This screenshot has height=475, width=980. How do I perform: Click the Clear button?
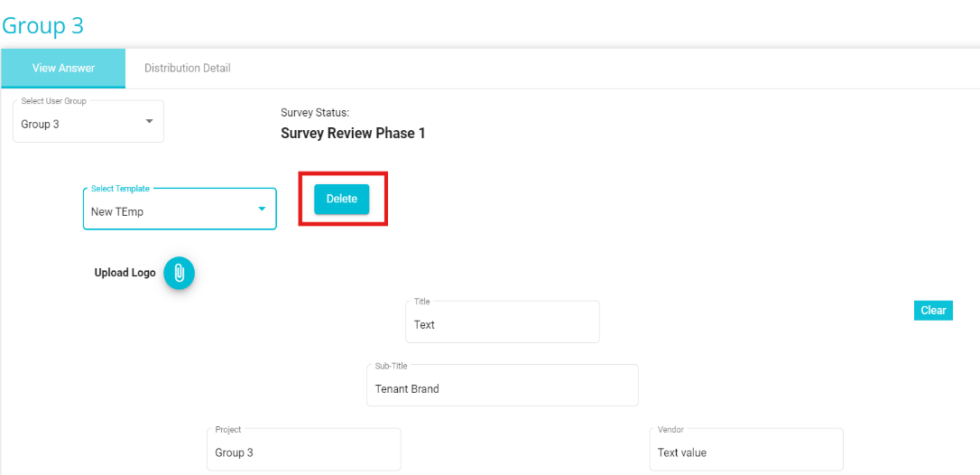(x=933, y=311)
